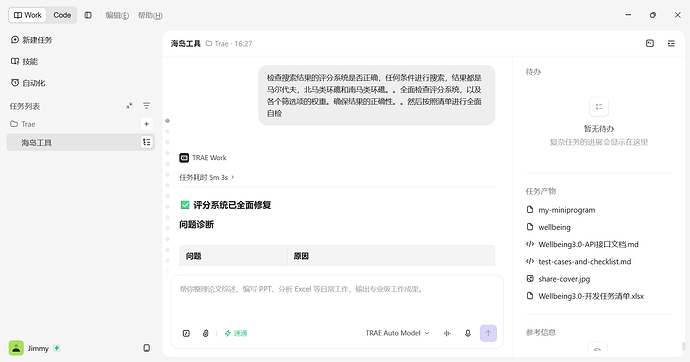This screenshot has width=690, height=362.
Task: Open the 帮助(H) menu
Action: coord(150,15)
